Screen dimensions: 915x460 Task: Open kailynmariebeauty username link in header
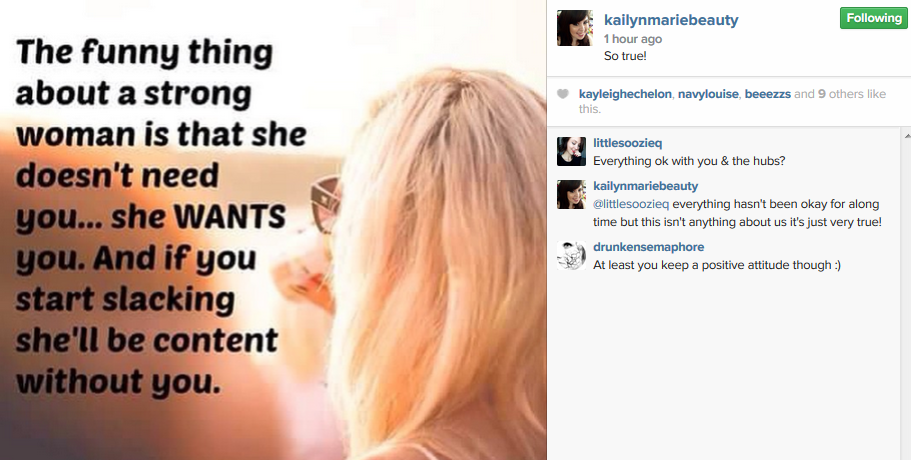[x=671, y=20]
